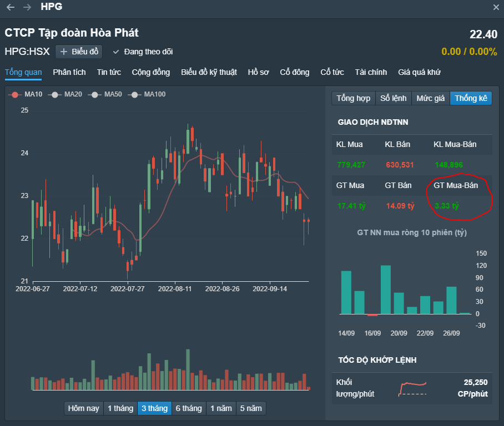Click the forward arrow icon
Viewport: 504px width, 426px height.
(x=27, y=7)
